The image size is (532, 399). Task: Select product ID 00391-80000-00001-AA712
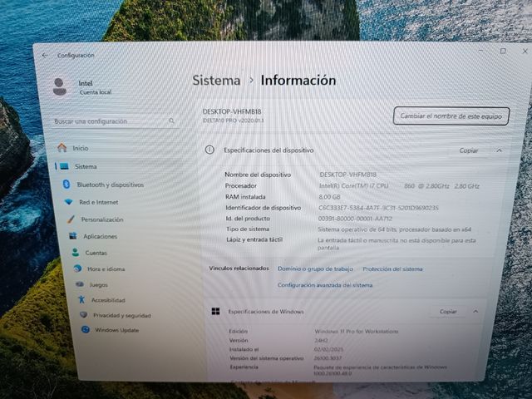[x=355, y=219]
